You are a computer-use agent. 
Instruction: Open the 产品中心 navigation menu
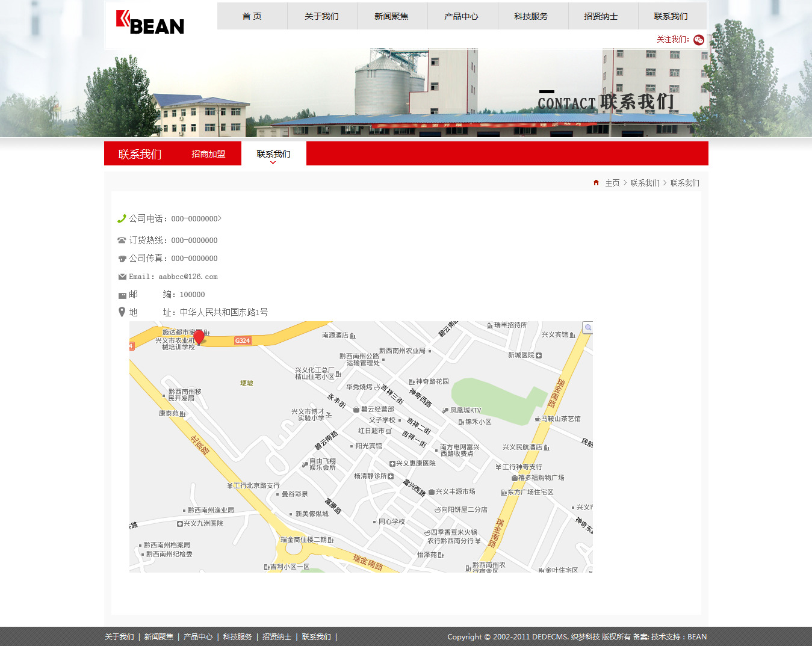tap(461, 16)
